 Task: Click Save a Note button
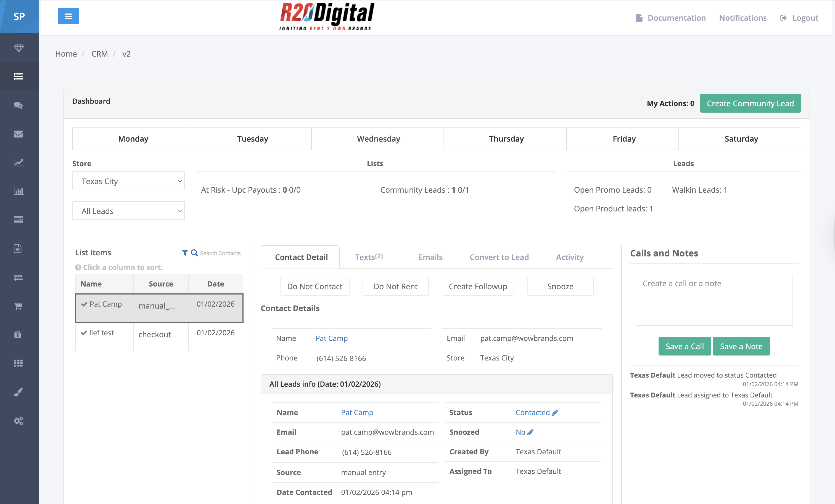pos(741,346)
